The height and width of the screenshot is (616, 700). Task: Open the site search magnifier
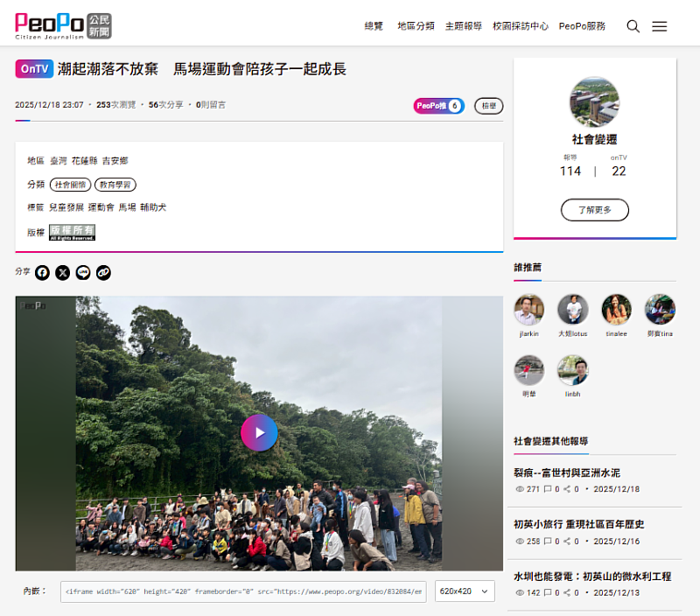[633, 25]
